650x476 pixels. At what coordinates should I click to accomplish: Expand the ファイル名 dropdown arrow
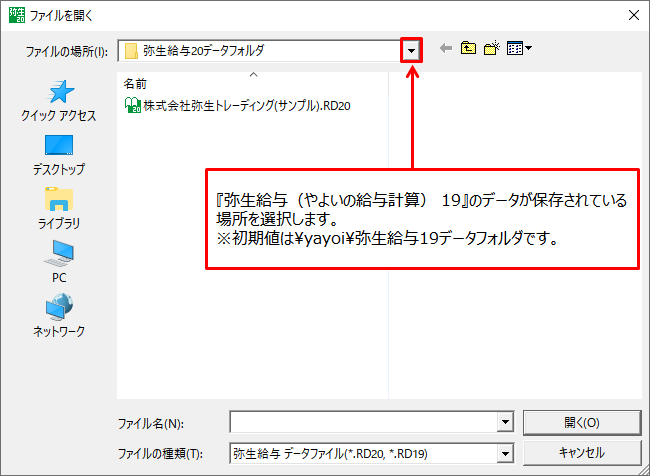(x=505, y=422)
